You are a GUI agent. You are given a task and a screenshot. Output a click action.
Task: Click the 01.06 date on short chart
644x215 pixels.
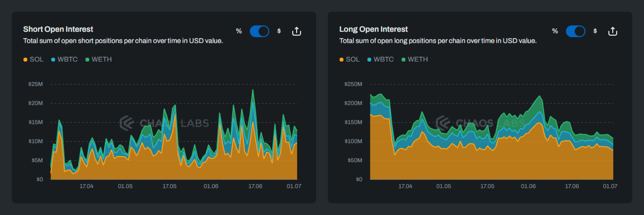pos(211,186)
